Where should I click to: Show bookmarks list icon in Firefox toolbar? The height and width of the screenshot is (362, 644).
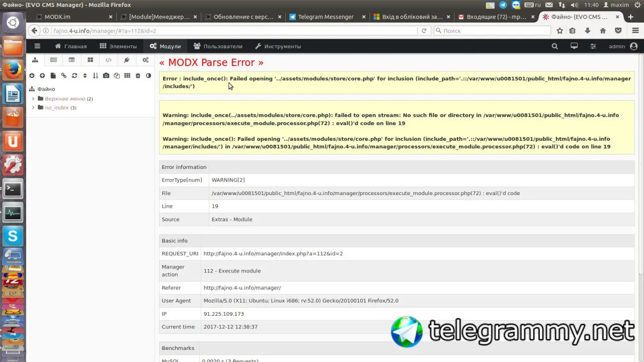point(573,31)
